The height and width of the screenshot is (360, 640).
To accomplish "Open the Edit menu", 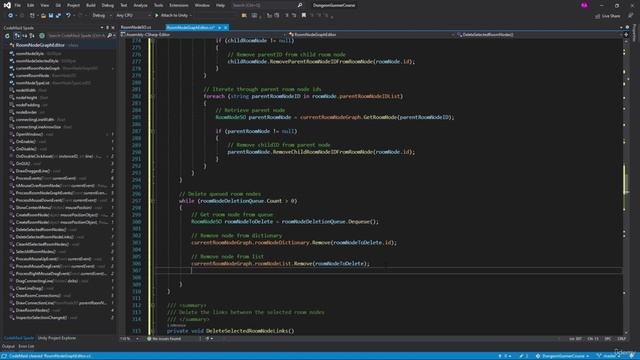I will pyautogui.click(x=31, y=5).
